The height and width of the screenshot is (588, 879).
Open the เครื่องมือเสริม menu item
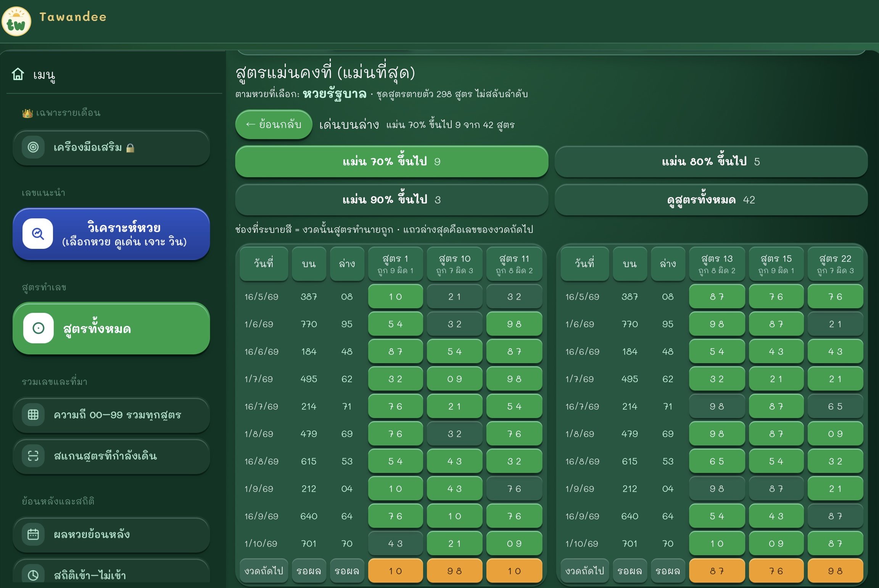point(111,148)
